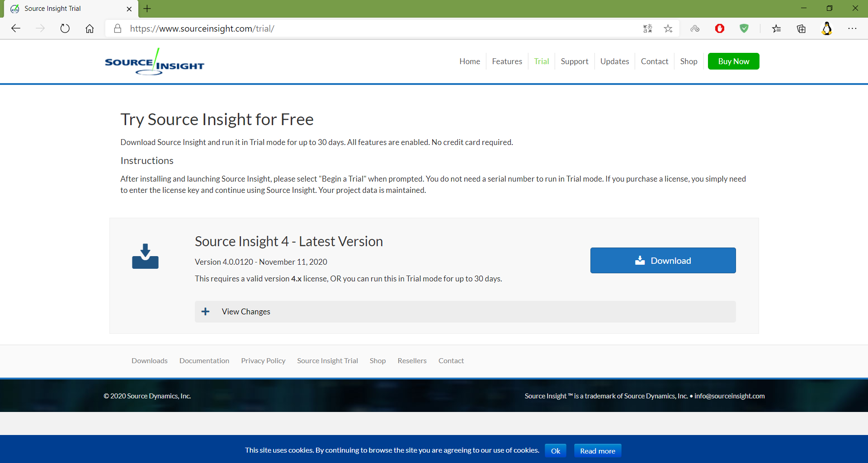Image resolution: width=868 pixels, height=463 pixels.
Task: Close the Source Insight Trial tab
Action: 129,9
